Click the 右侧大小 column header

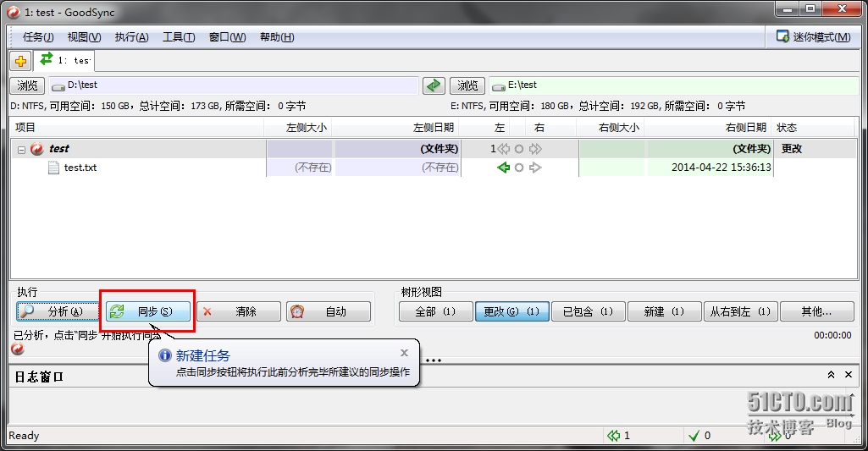point(610,128)
